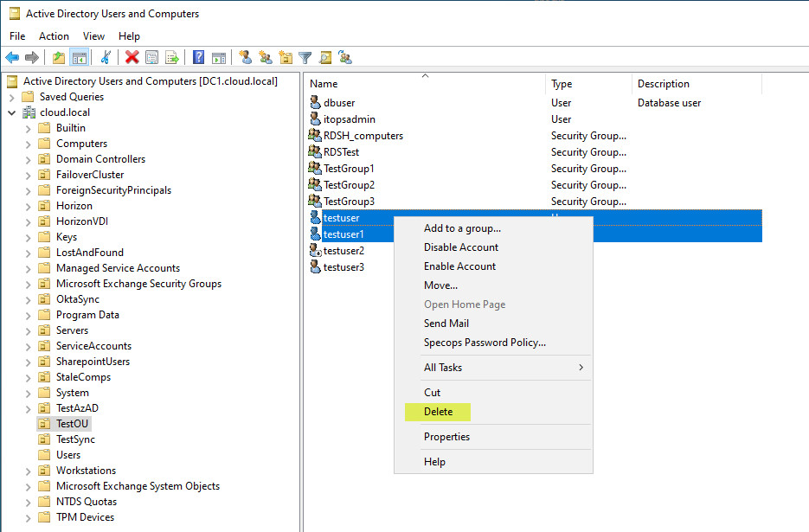The width and height of the screenshot is (809, 532).
Task: Open Properties via toolbar icon
Action: pos(151,57)
